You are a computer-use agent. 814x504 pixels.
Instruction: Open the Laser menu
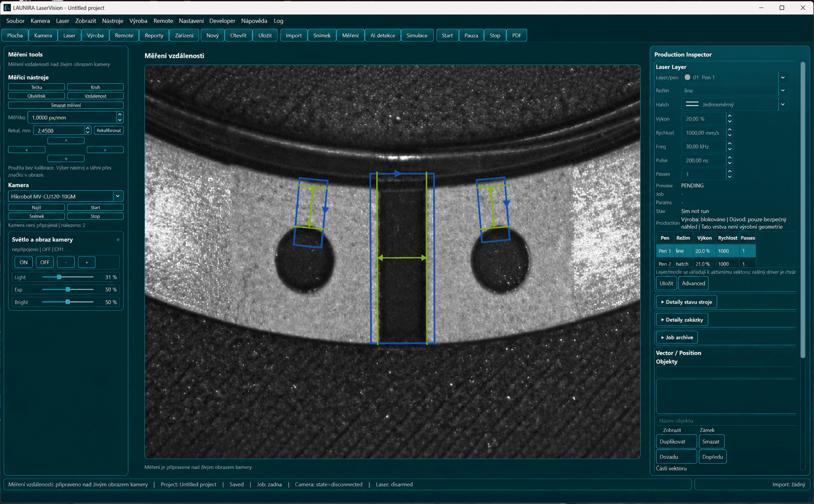pos(62,21)
